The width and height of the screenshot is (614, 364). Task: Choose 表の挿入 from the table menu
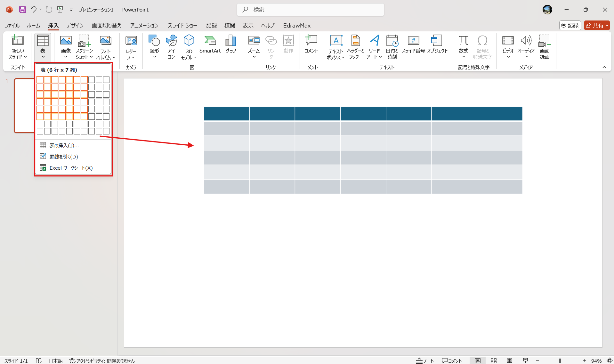pos(64,145)
